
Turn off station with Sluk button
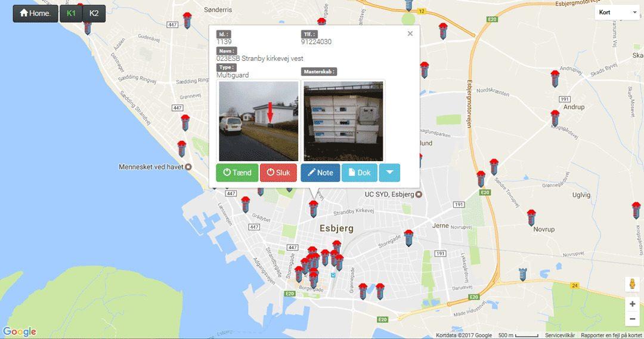[278, 172]
